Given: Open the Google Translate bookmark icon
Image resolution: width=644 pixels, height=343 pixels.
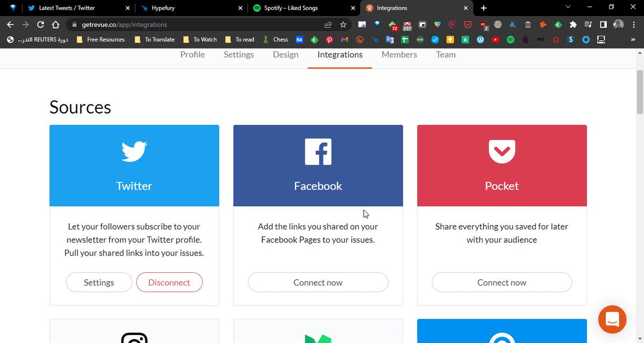Looking at the screenshot, I should pyautogui.click(x=390, y=40).
